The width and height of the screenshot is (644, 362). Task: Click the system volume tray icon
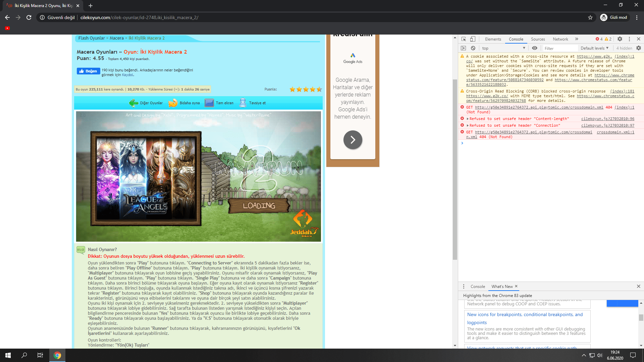coord(600,355)
